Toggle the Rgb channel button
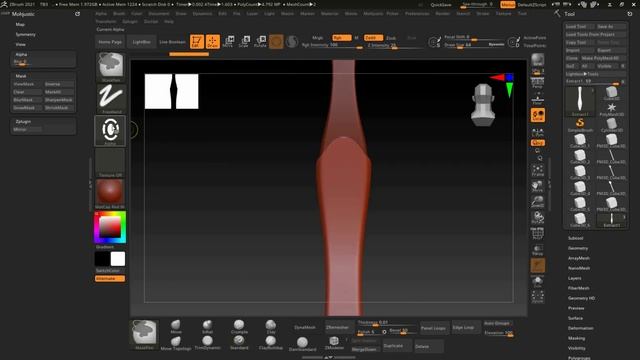The height and width of the screenshot is (360, 640). (341, 38)
